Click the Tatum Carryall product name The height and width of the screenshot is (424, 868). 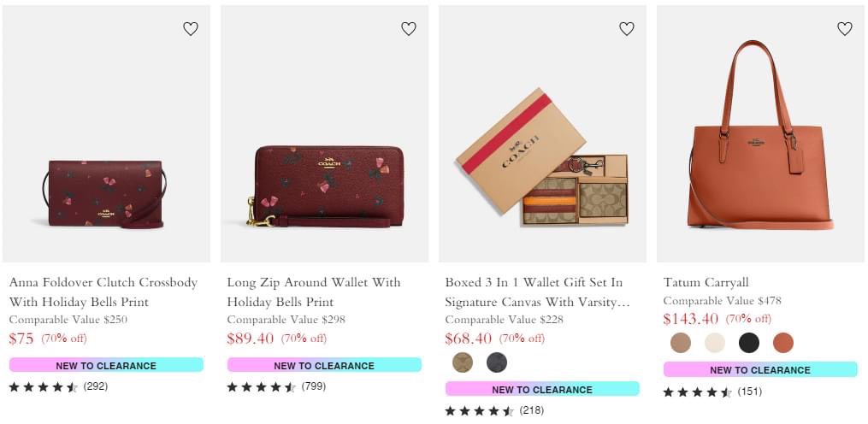coord(706,282)
